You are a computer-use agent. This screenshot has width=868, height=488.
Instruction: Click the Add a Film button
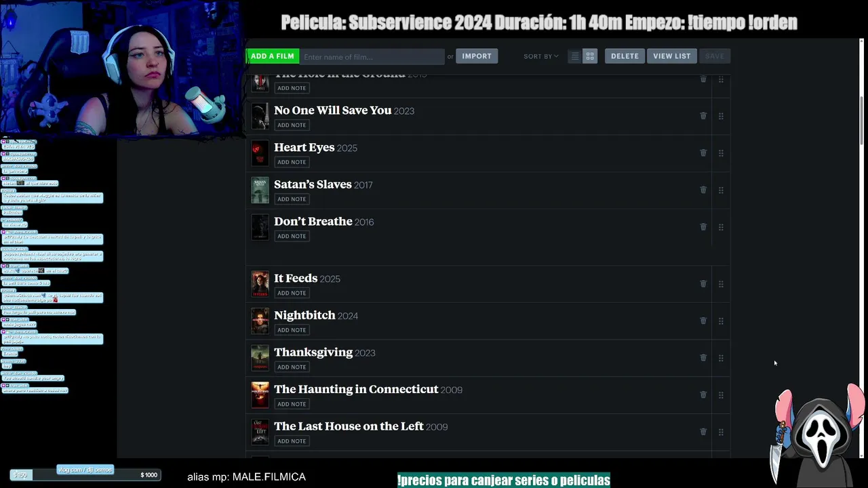point(272,56)
